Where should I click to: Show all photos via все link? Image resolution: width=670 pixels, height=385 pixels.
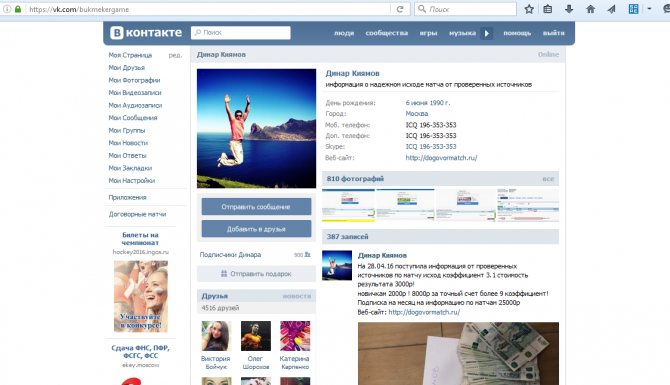click(548, 179)
